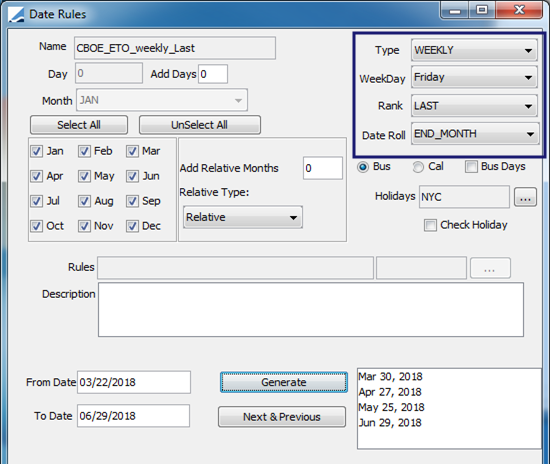Open the Rank LAST dropdown
The height and width of the screenshot is (464, 550).
pyautogui.click(x=474, y=106)
